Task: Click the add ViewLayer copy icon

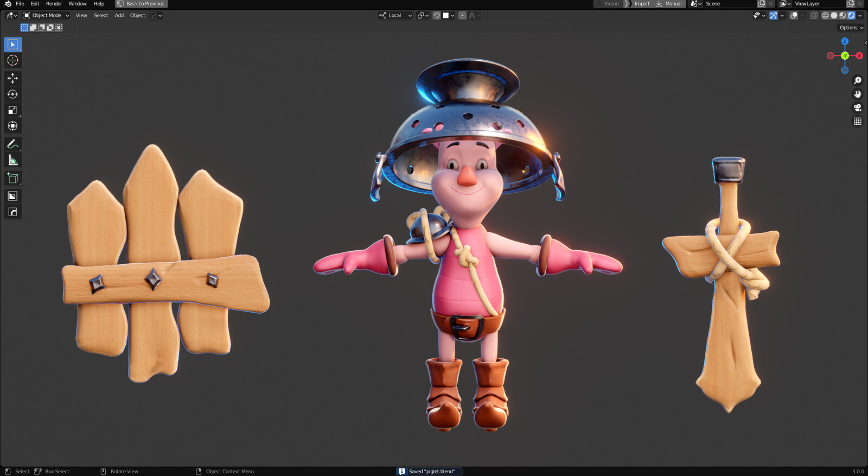Action: [851, 4]
